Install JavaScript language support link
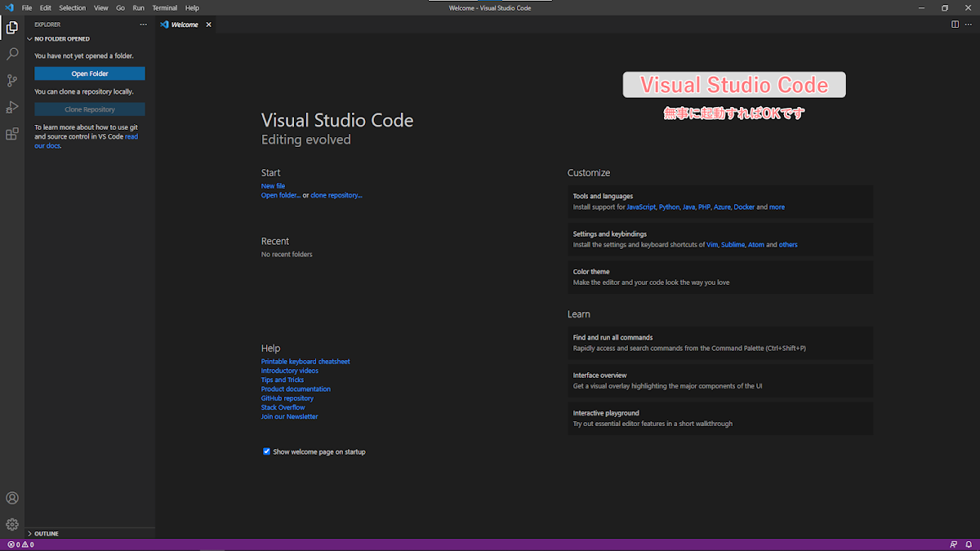Screen dimensions: 980x551 point(641,207)
